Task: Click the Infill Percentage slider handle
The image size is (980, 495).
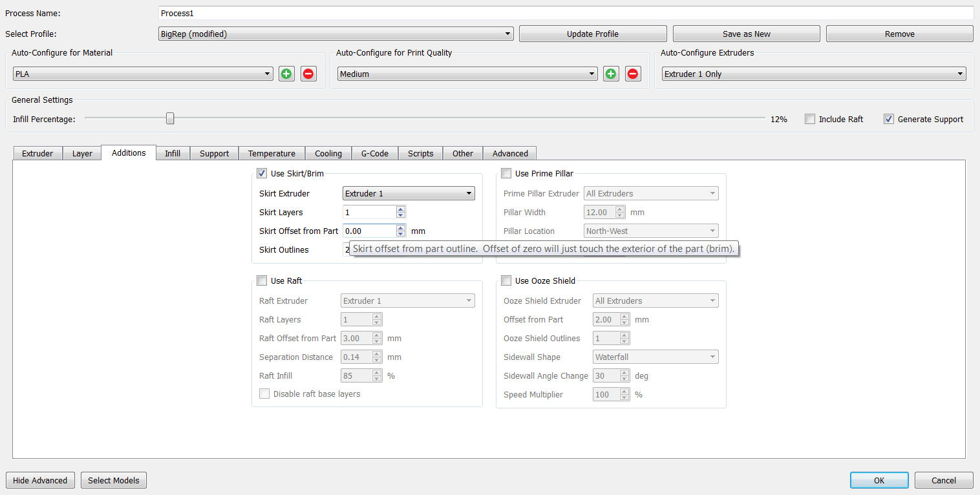Action: click(170, 118)
